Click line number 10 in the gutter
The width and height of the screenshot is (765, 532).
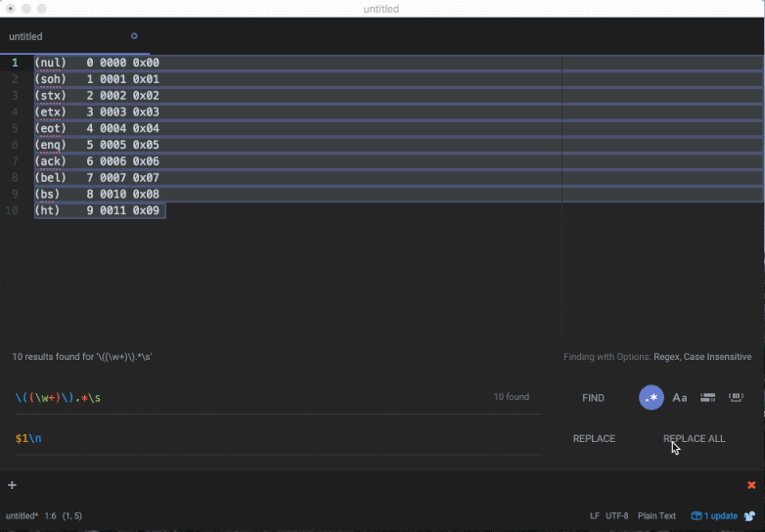click(x=12, y=210)
